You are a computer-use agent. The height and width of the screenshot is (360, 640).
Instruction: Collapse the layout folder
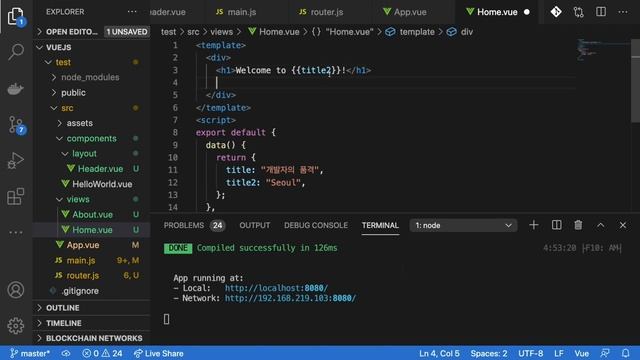(x=91, y=153)
